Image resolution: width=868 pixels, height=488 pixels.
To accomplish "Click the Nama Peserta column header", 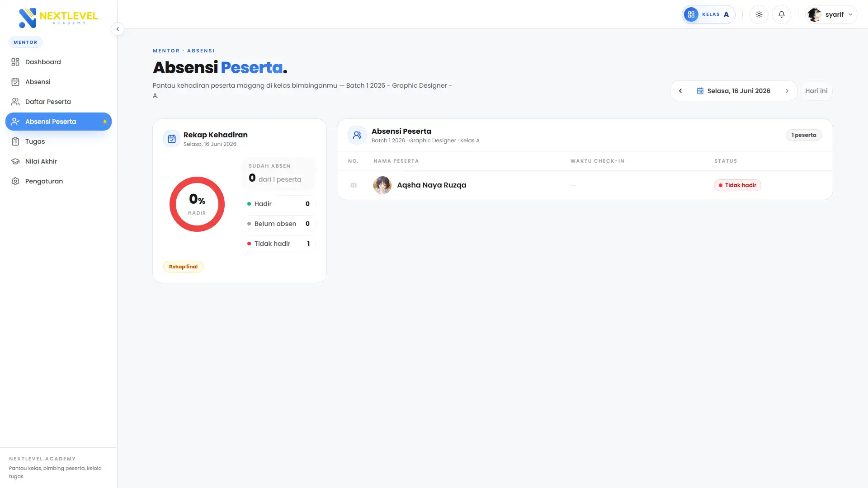I will (x=396, y=161).
